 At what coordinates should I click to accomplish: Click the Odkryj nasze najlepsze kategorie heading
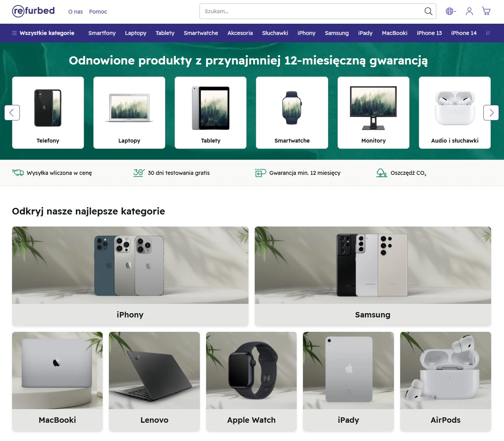[88, 211]
